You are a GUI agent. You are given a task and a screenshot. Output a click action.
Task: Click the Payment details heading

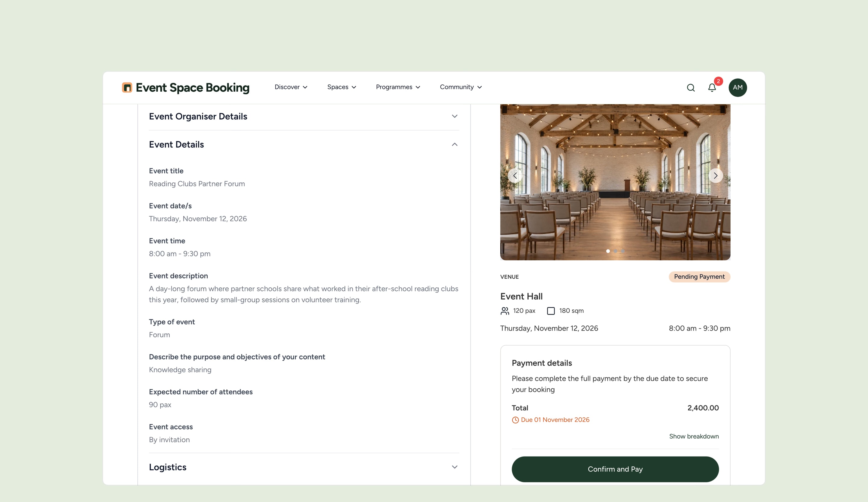[542, 363]
